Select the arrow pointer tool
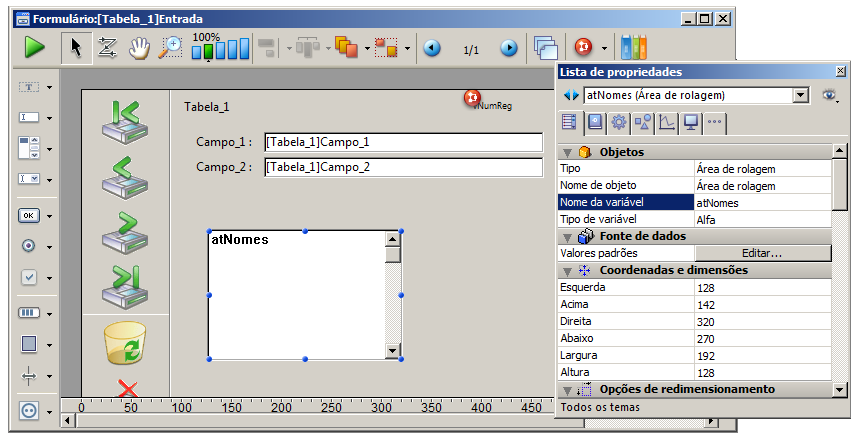 tap(76, 47)
